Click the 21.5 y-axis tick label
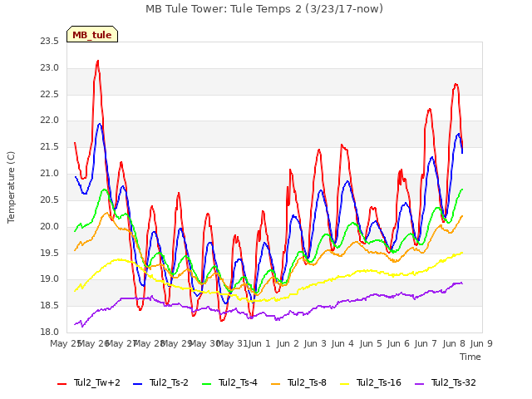This screenshot has height=399, width=532. [50, 147]
